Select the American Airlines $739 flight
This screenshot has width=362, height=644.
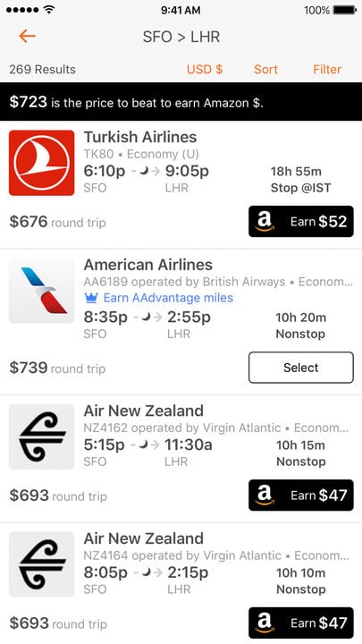pyautogui.click(x=301, y=368)
